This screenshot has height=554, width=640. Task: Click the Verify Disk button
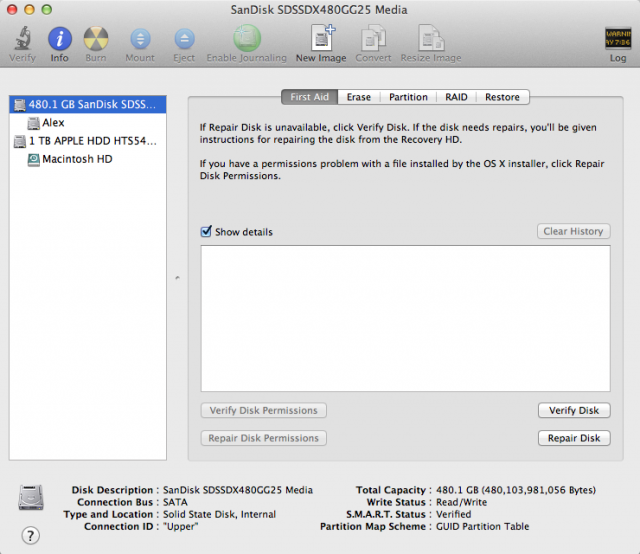point(574,410)
